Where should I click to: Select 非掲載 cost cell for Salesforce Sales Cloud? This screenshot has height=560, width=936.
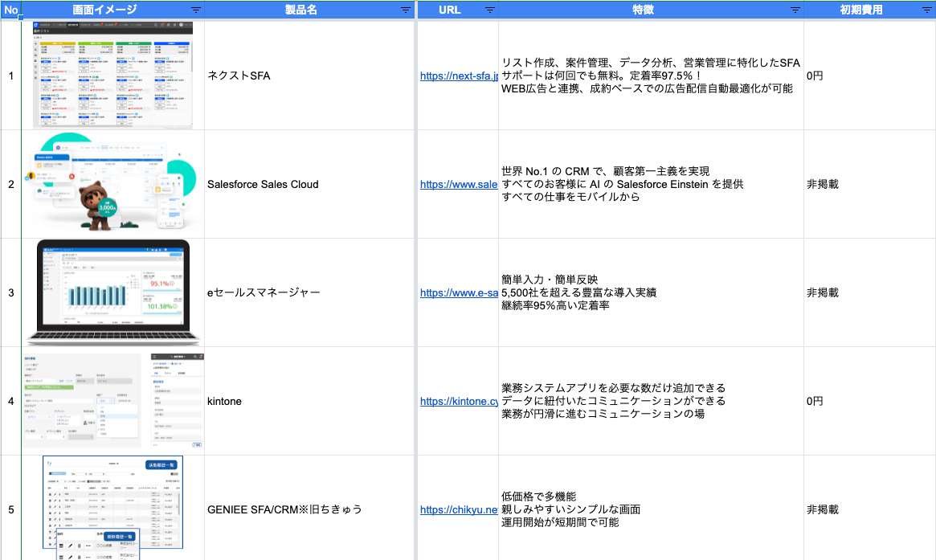[870, 185]
